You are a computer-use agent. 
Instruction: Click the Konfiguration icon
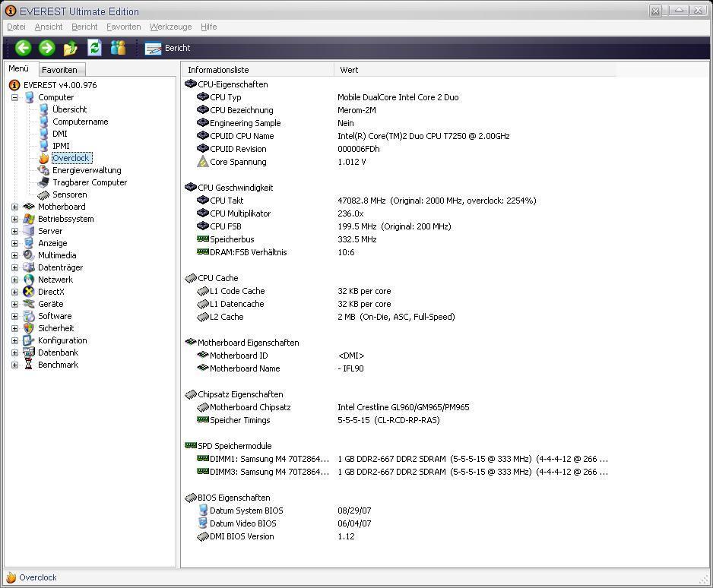coord(29,340)
